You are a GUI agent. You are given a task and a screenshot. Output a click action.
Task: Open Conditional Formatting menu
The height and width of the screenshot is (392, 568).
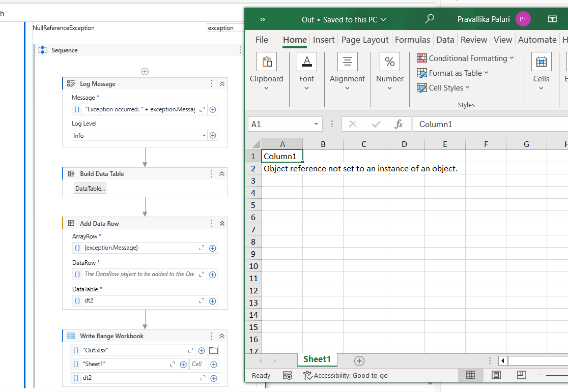point(465,58)
